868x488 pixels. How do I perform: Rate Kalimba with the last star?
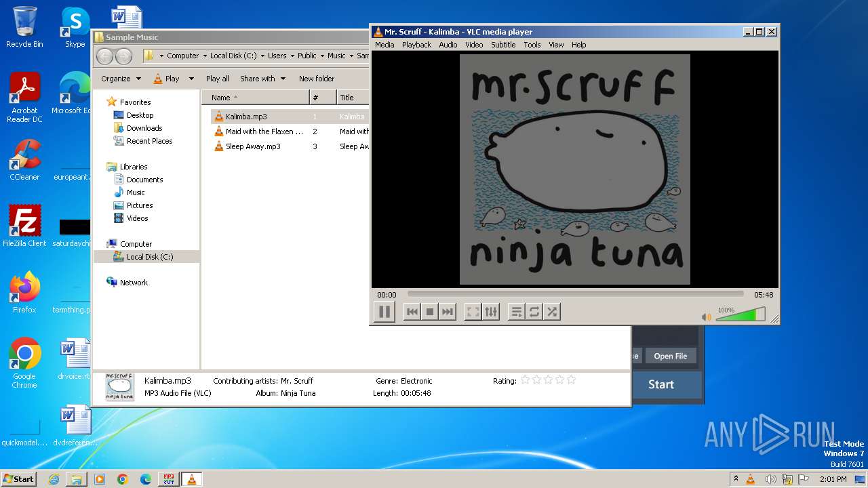[571, 380]
